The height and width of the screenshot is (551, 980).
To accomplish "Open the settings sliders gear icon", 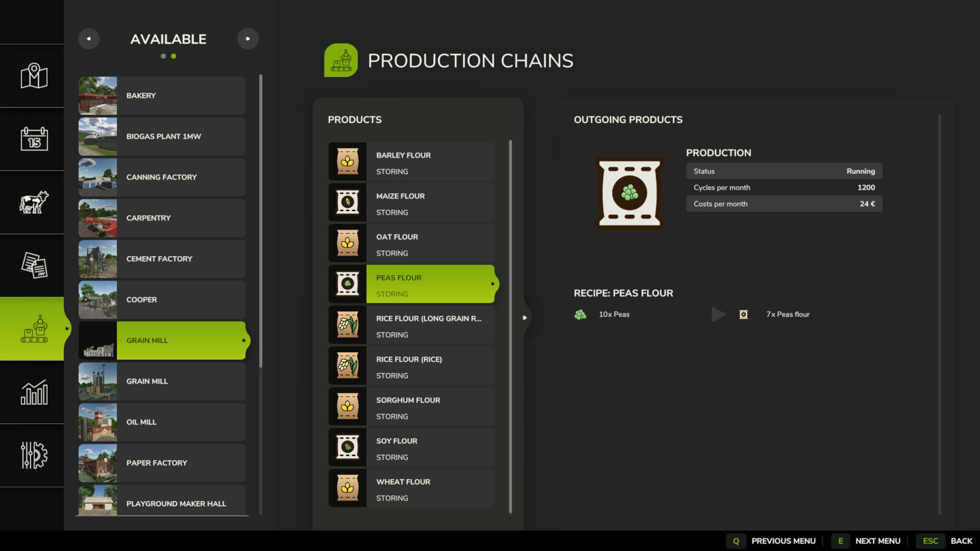I will point(34,455).
